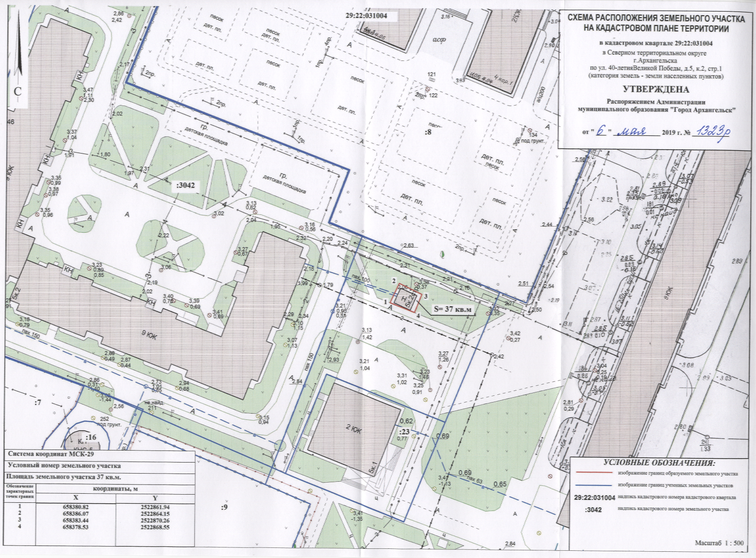756x558 pixels.
Task: Select the red-outlined land parcel on the map
Action: pos(406,300)
